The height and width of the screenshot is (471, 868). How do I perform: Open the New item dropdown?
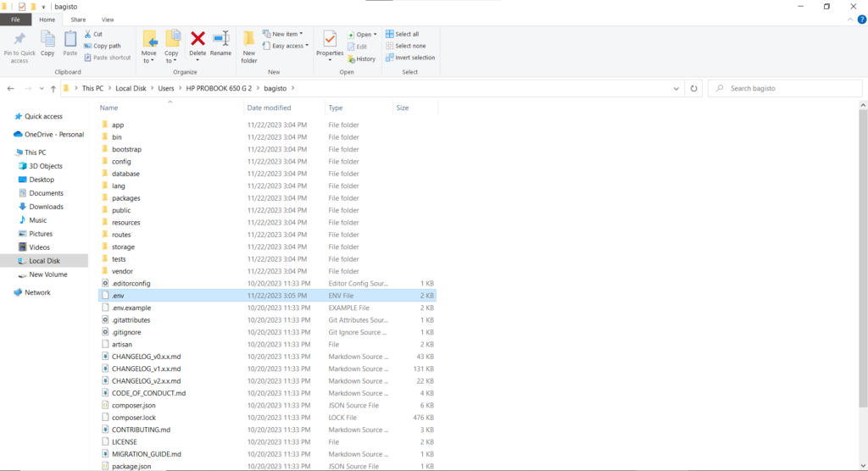tap(282, 34)
